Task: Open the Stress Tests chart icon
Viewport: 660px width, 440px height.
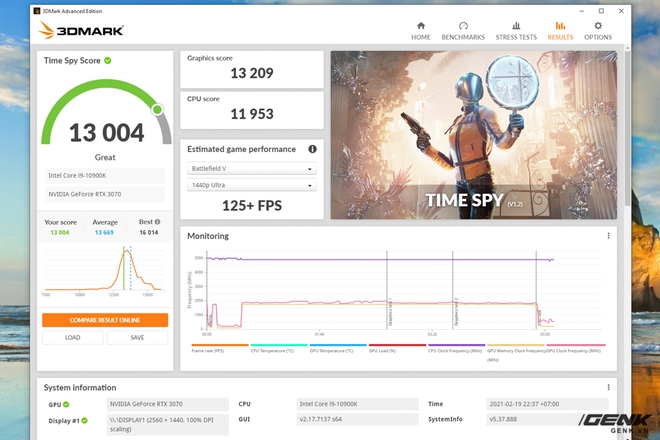Action: pos(516,26)
